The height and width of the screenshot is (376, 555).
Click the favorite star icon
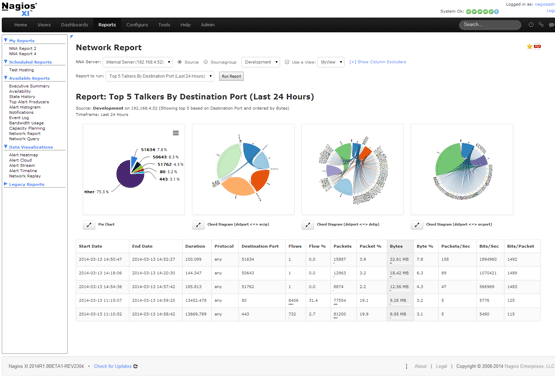coord(529,46)
